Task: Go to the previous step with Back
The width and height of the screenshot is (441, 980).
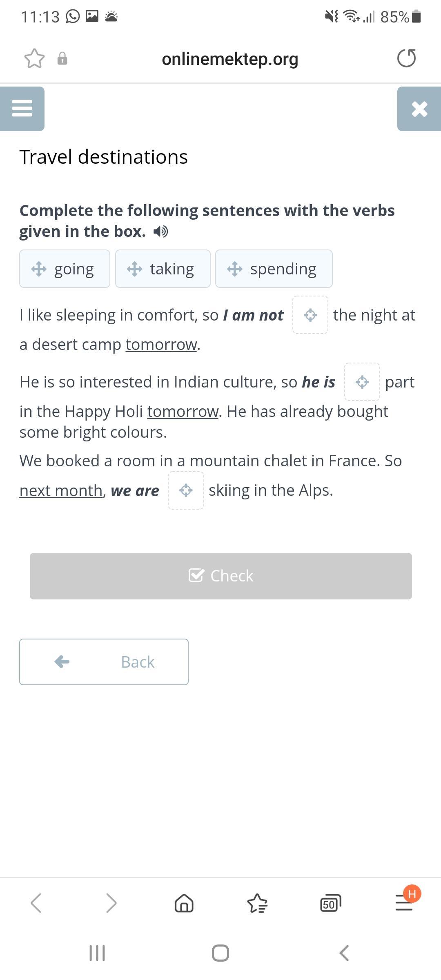Action: tap(104, 662)
